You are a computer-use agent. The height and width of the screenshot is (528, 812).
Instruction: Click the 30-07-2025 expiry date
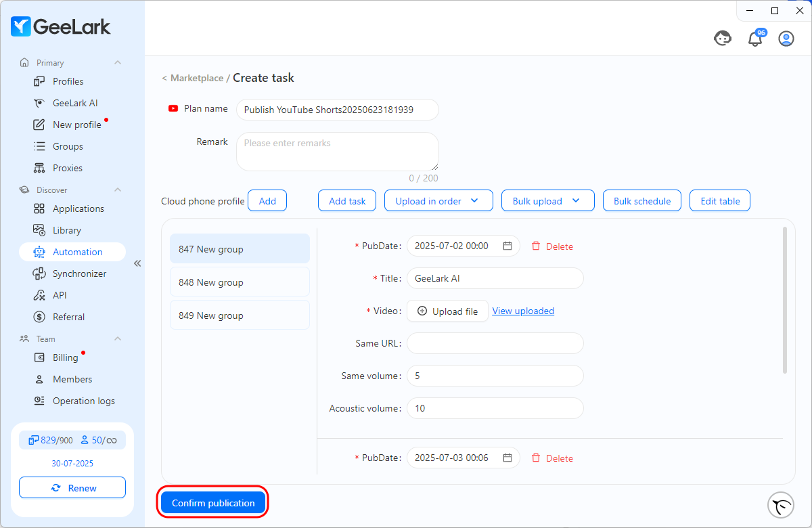(x=72, y=464)
